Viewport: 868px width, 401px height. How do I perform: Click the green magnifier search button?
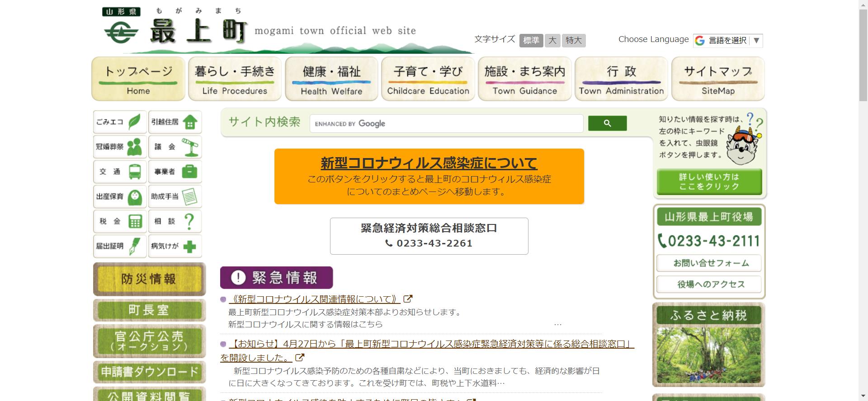pyautogui.click(x=607, y=123)
